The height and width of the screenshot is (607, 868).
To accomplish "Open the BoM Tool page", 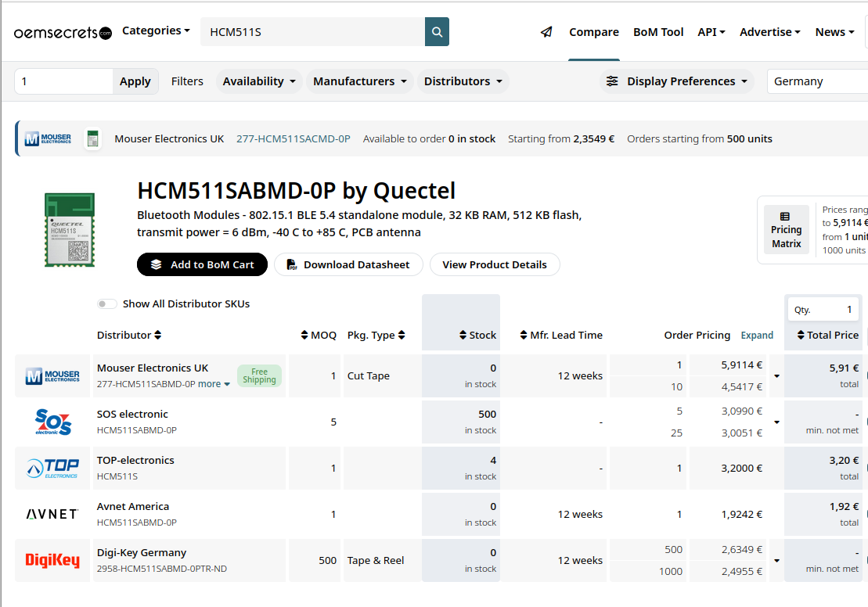I will coord(658,32).
